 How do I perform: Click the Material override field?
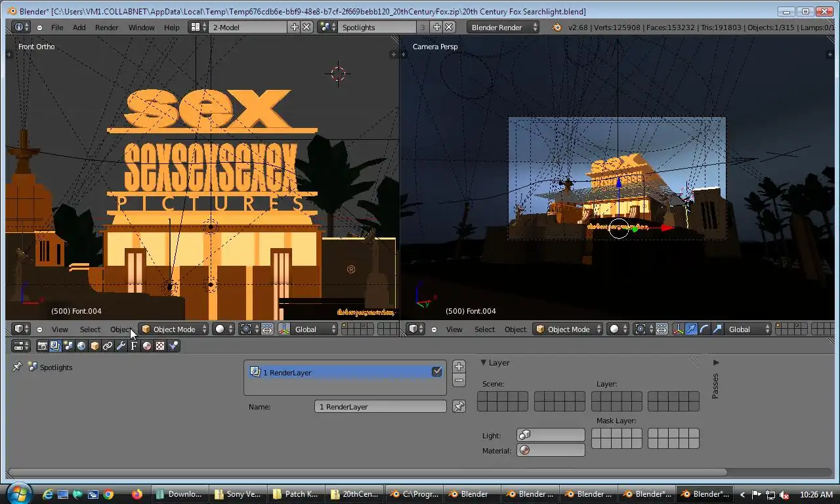(551, 450)
